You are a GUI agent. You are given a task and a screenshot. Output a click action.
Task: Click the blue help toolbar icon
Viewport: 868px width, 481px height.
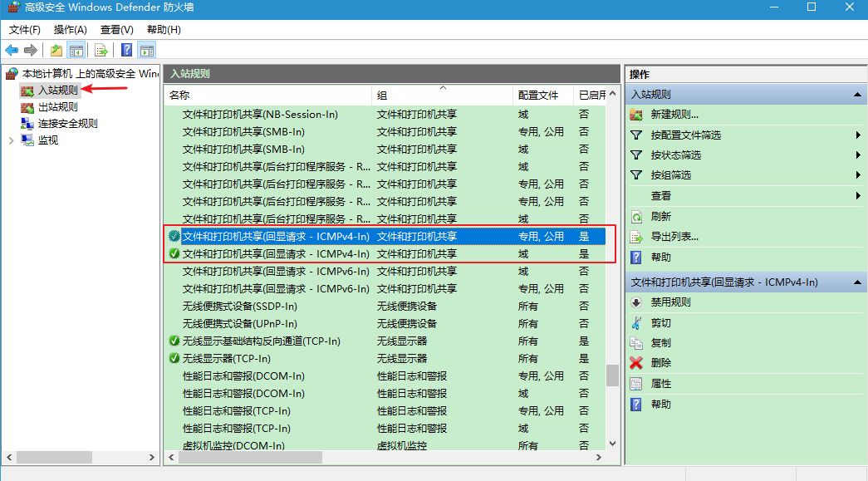coord(127,51)
